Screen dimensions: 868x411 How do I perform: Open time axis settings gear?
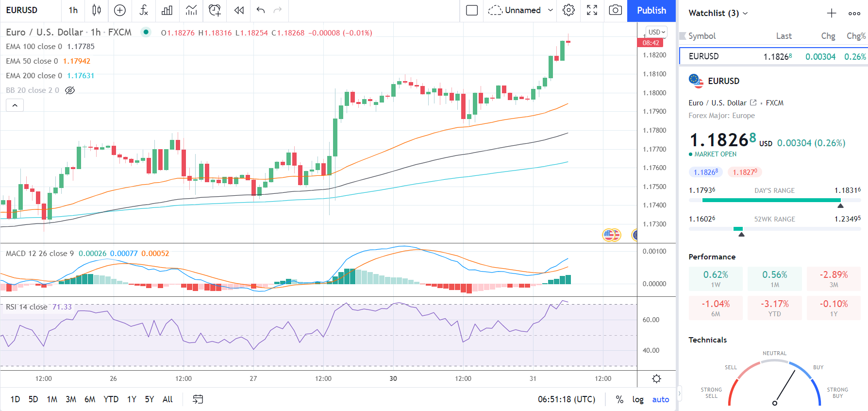coord(656,379)
